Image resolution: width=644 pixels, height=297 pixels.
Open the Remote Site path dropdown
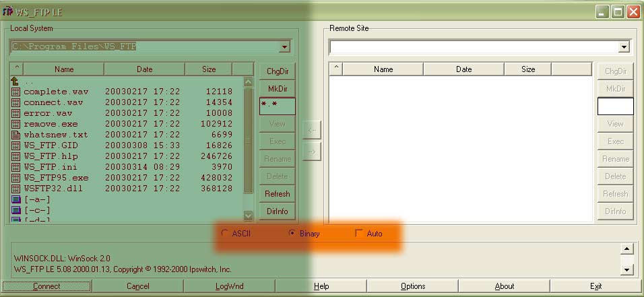tap(624, 47)
